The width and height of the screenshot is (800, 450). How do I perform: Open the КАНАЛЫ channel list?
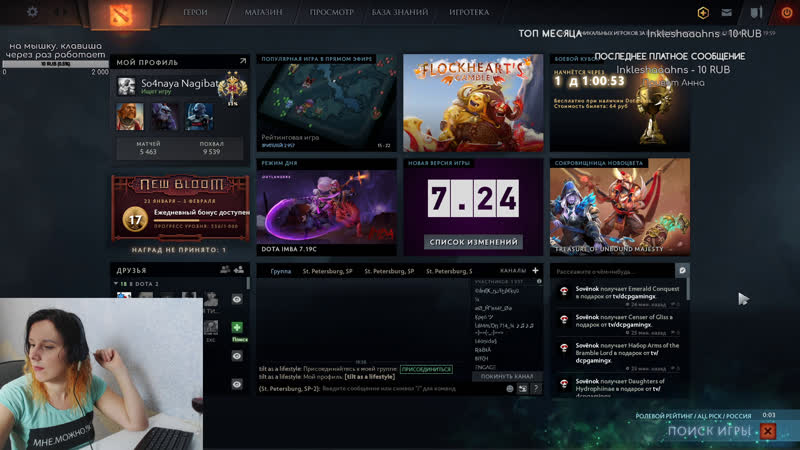point(513,270)
